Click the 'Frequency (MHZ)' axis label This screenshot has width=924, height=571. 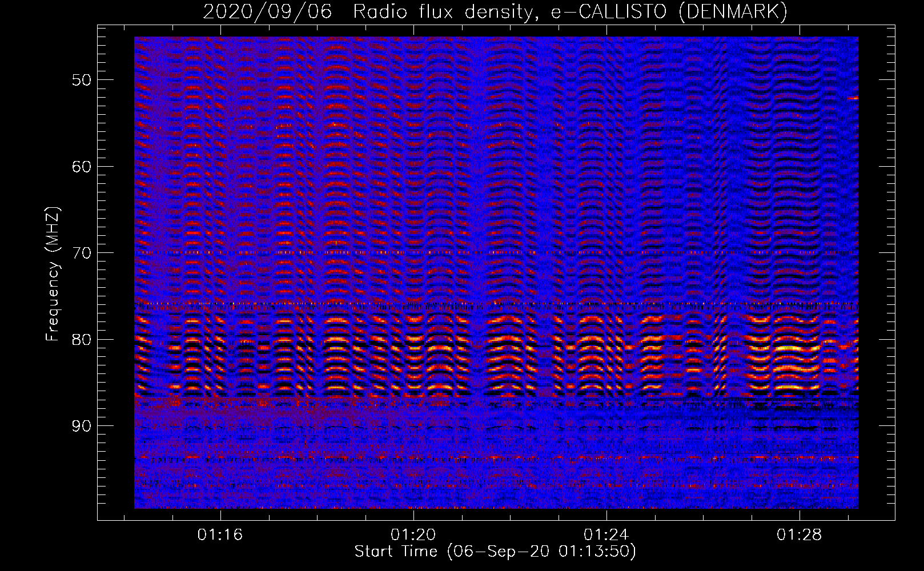click(x=53, y=274)
